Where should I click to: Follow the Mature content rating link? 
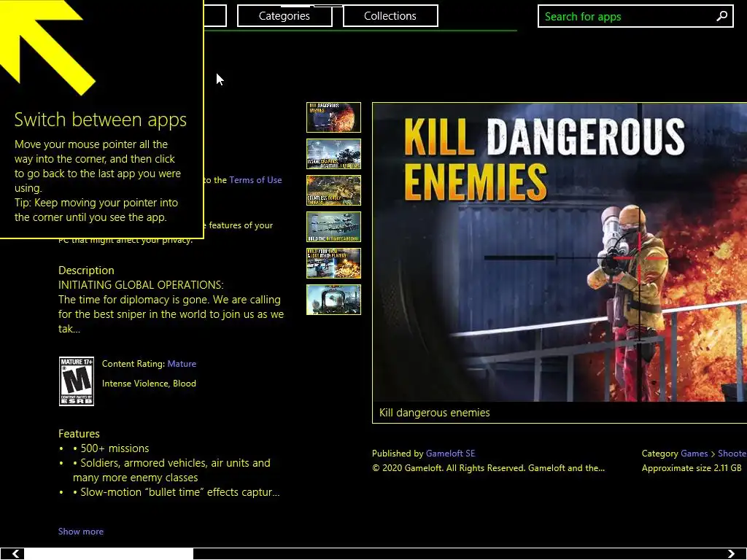click(182, 364)
